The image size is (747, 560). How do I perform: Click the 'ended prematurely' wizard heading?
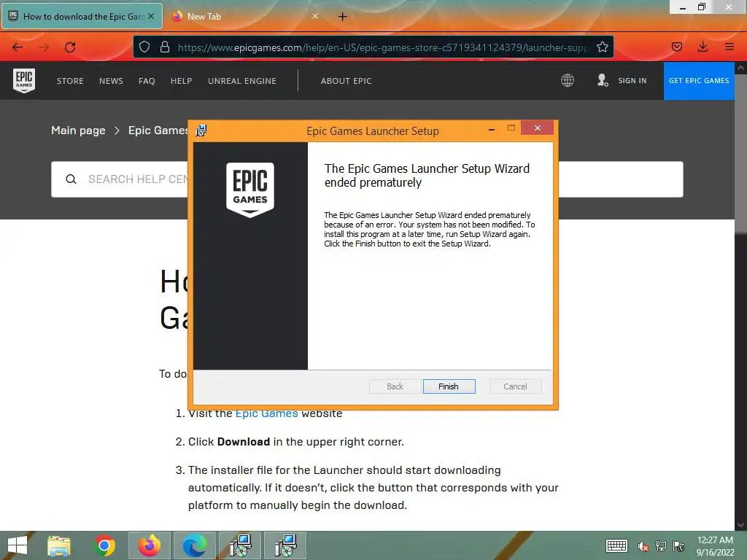427,175
